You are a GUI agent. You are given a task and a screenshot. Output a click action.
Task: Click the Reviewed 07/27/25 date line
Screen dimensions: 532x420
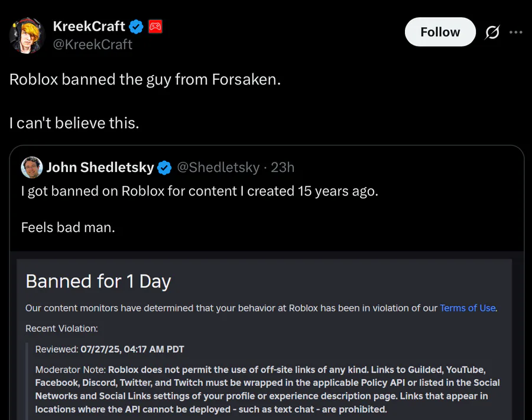pos(109,349)
